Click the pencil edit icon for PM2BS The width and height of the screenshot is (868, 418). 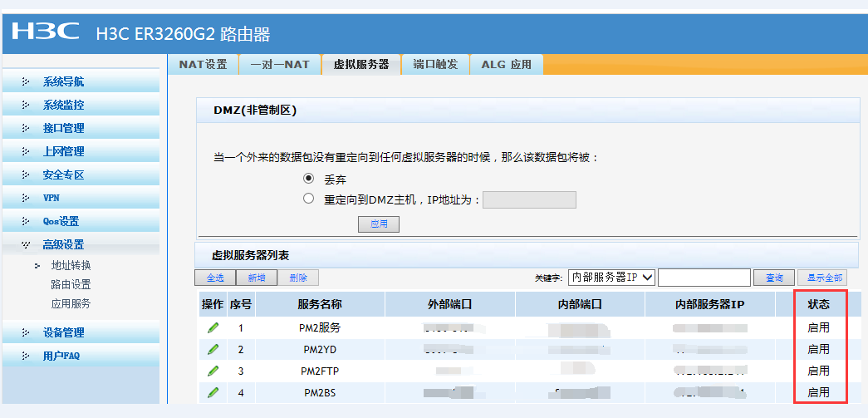coord(213,392)
